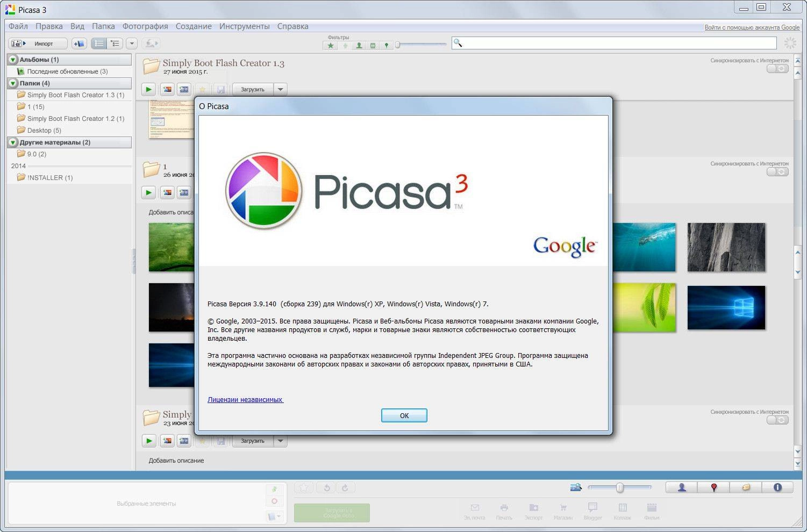807x532 pixels.
Task: Click the Импорт button
Action: click(38, 44)
